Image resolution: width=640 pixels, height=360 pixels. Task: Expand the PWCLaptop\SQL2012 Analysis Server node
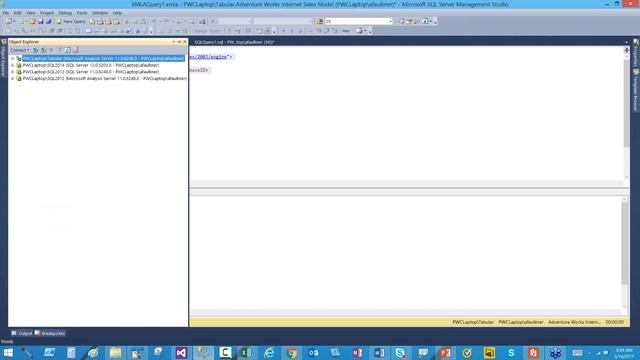13,78
